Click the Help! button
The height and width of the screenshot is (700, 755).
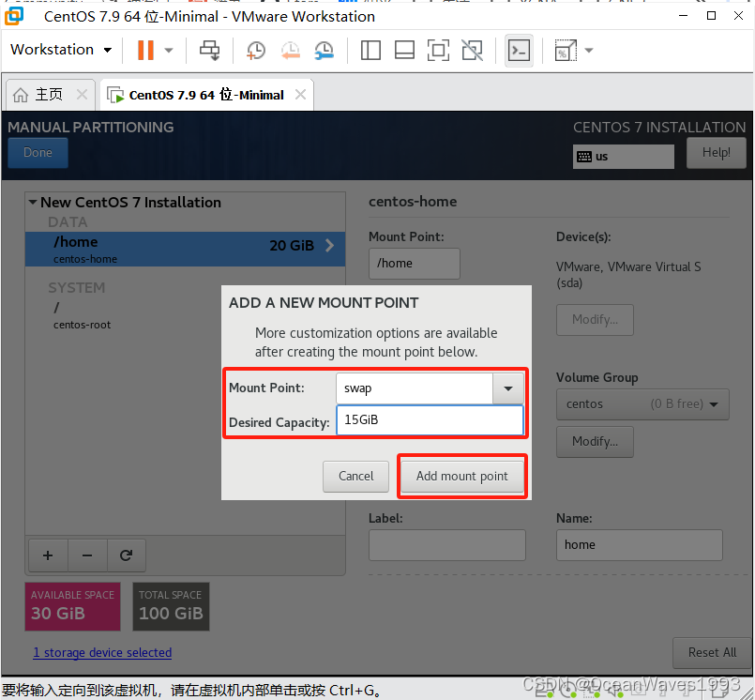(x=716, y=153)
